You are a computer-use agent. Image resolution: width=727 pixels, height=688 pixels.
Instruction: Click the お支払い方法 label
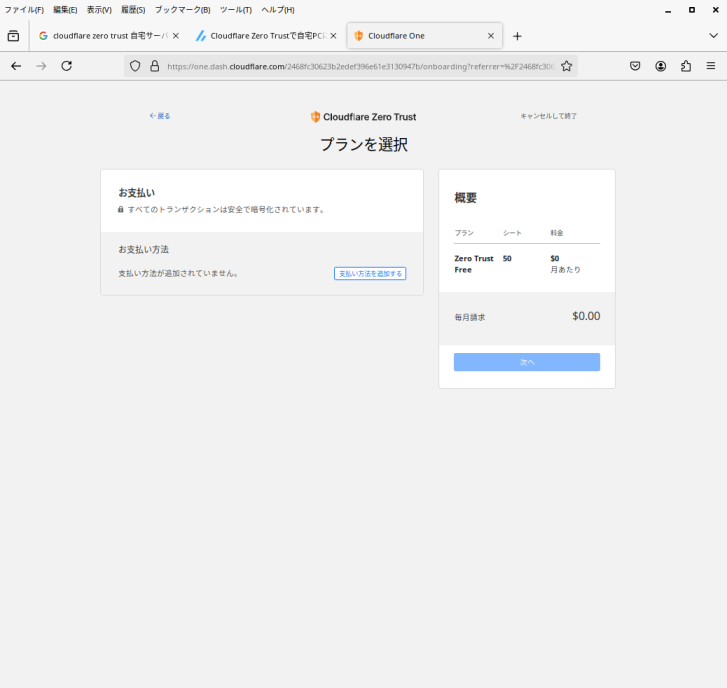pyautogui.click(x=144, y=249)
